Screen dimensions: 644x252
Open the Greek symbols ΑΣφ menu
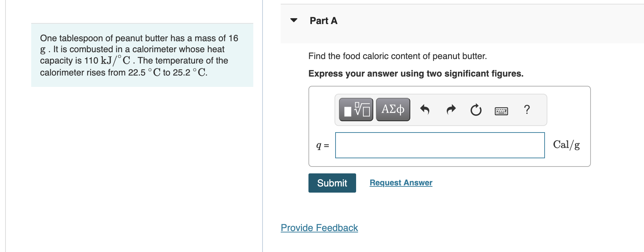pyautogui.click(x=393, y=110)
